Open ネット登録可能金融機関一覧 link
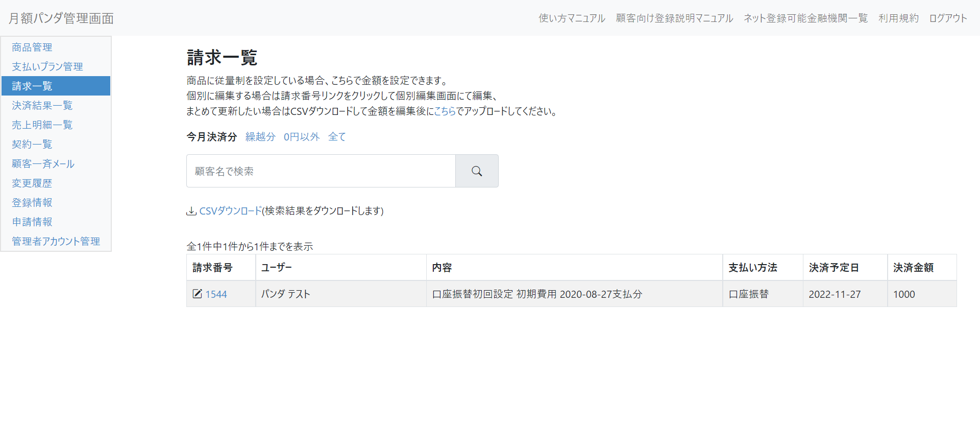 [805, 18]
